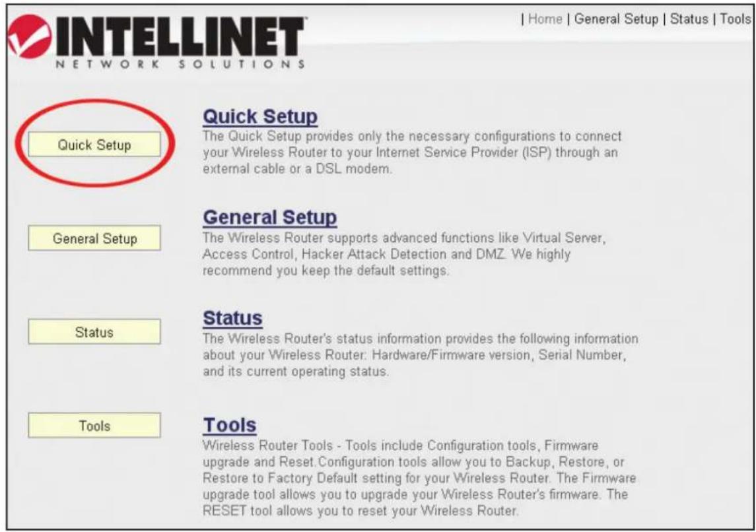The height and width of the screenshot is (532, 756).
Task: Click text 'Wireless Router Tools - Tools include'
Action: coord(313,446)
